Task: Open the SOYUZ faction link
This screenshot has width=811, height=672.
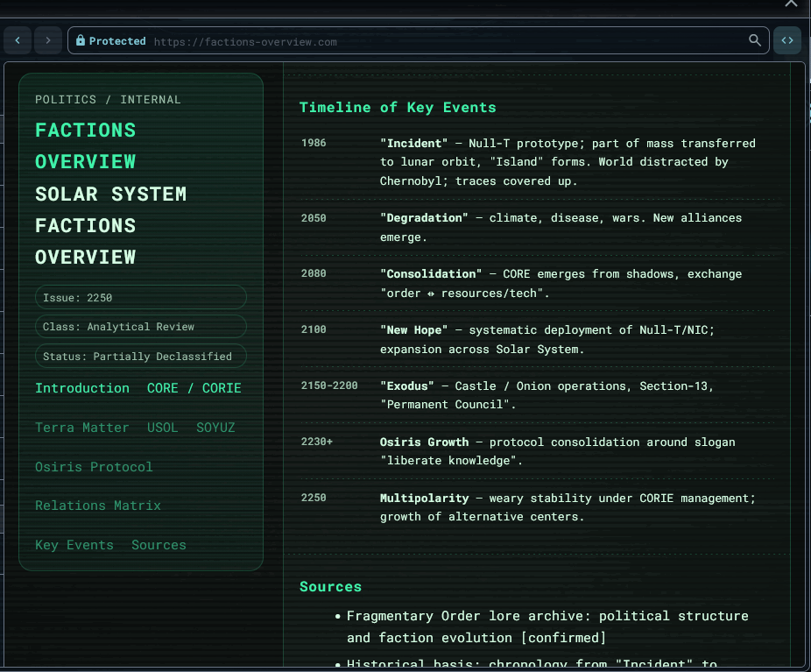Action: point(215,428)
